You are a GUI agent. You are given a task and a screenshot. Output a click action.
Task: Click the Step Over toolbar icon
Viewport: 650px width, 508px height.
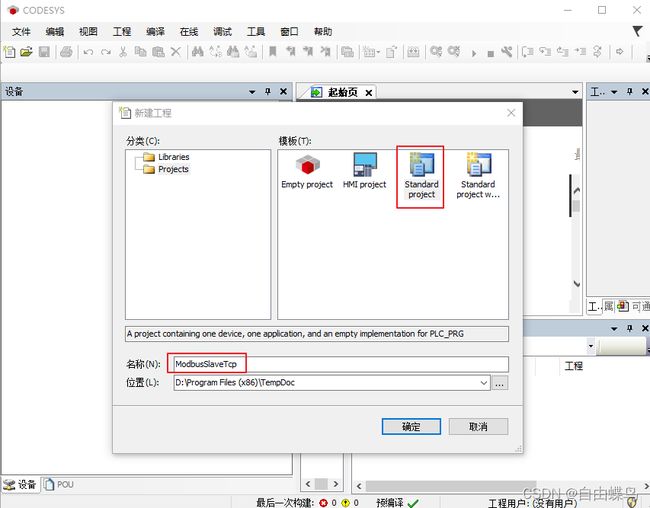click(x=527, y=52)
